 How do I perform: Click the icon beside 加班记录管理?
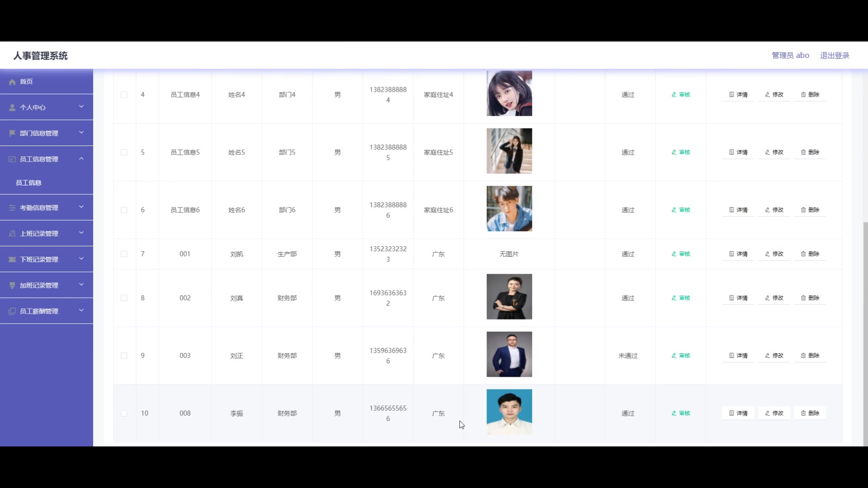pos(12,285)
